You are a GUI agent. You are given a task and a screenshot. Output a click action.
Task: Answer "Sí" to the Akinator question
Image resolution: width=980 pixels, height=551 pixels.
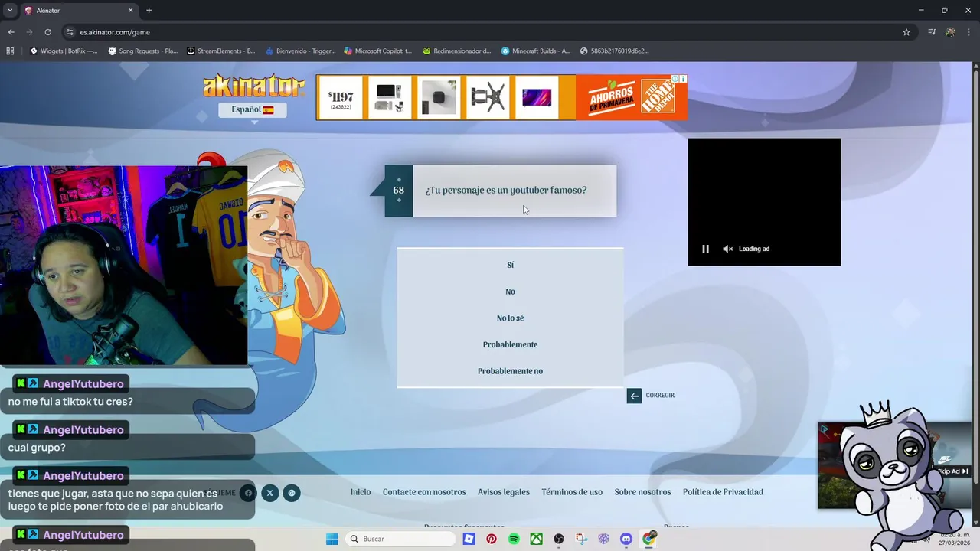coord(510,265)
